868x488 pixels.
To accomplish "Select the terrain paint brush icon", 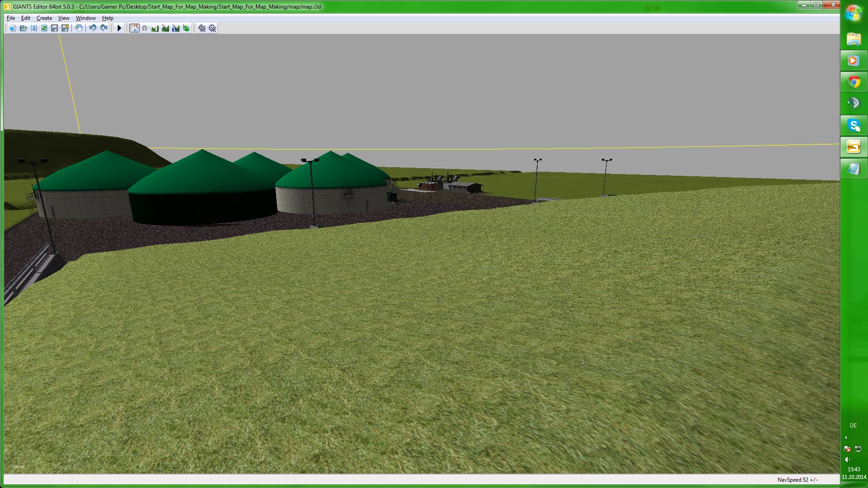I will (x=165, y=28).
